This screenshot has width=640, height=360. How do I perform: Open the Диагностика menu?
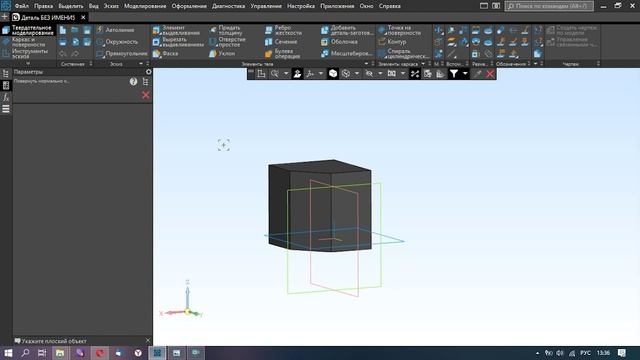[x=228, y=6]
